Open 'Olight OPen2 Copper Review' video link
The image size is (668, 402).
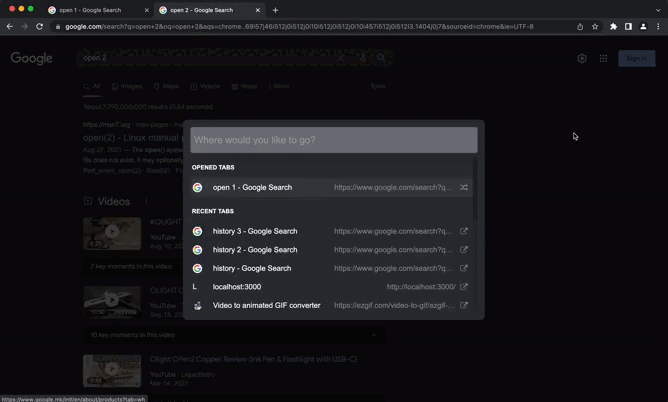[253, 359]
